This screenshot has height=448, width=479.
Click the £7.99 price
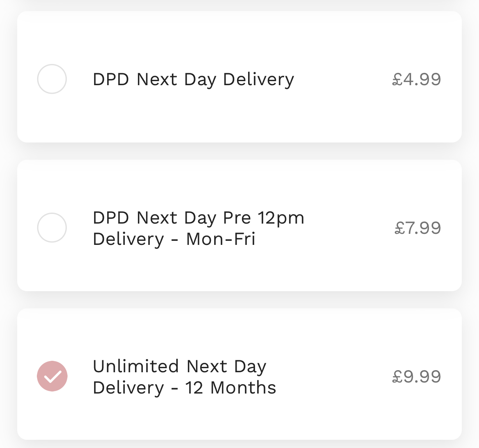tap(418, 228)
